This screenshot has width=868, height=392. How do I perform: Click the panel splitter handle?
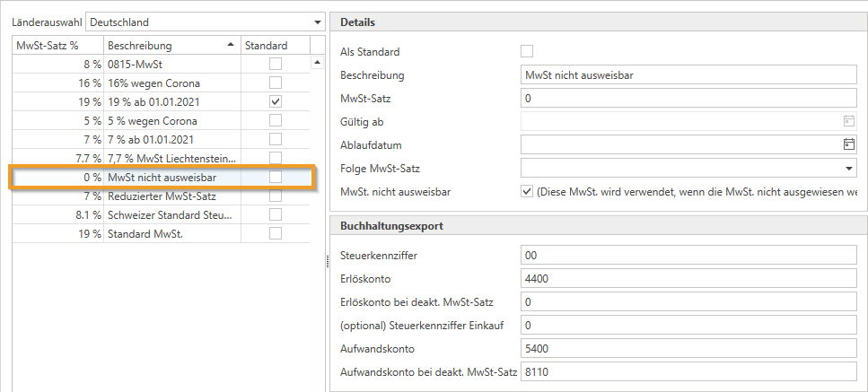pos(326,262)
